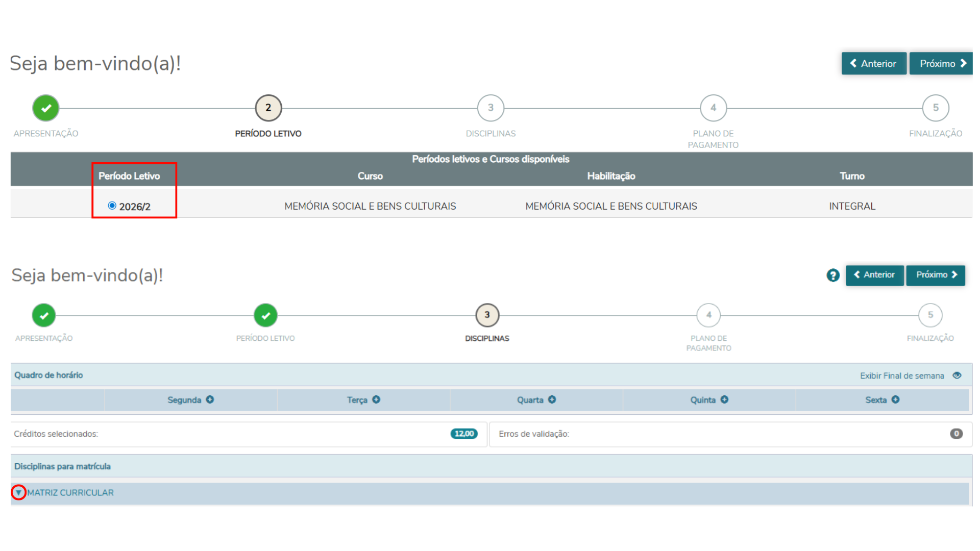Click the lower Próximo button beside help icon
Screen dimensions: 980x551
[936, 275]
